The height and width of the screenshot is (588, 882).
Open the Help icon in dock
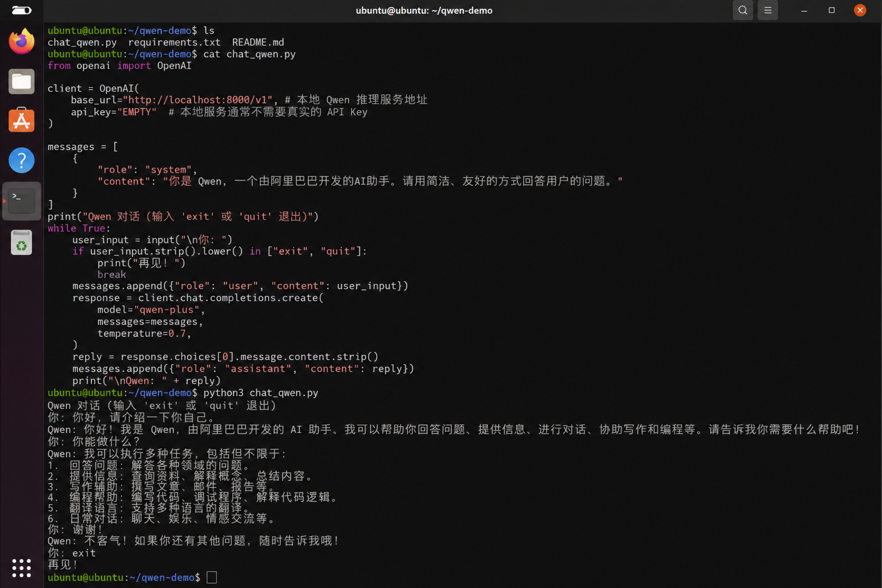click(x=22, y=160)
